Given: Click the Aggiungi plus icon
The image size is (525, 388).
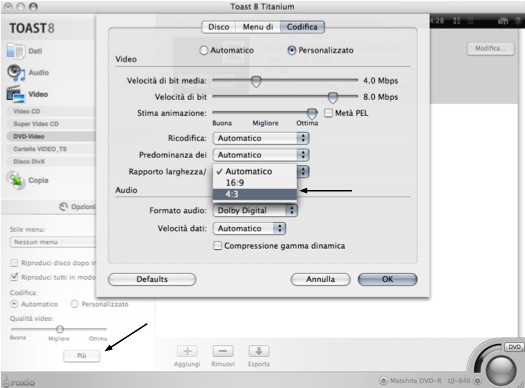Looking at the screenshot, I should [x=187, y=351].
